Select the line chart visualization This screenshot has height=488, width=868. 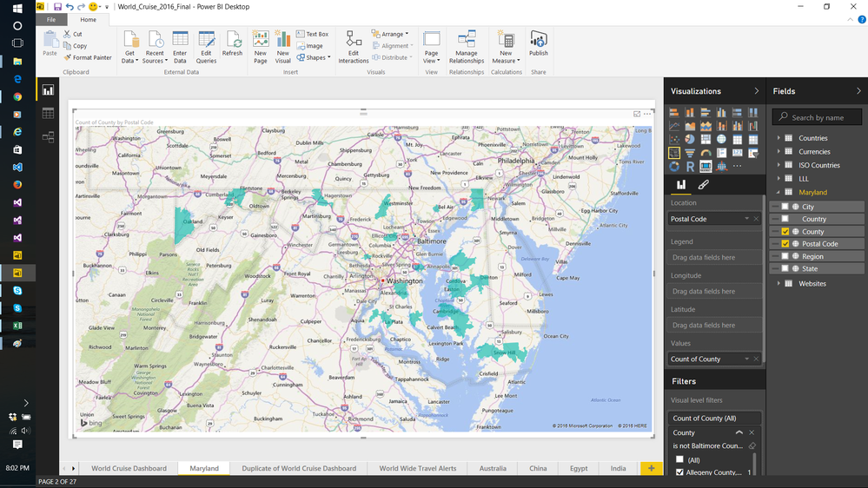click(673, 126)
